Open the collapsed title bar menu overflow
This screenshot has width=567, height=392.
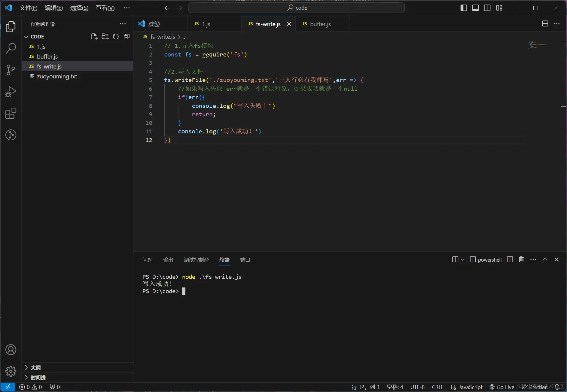[x=127, y=8]
